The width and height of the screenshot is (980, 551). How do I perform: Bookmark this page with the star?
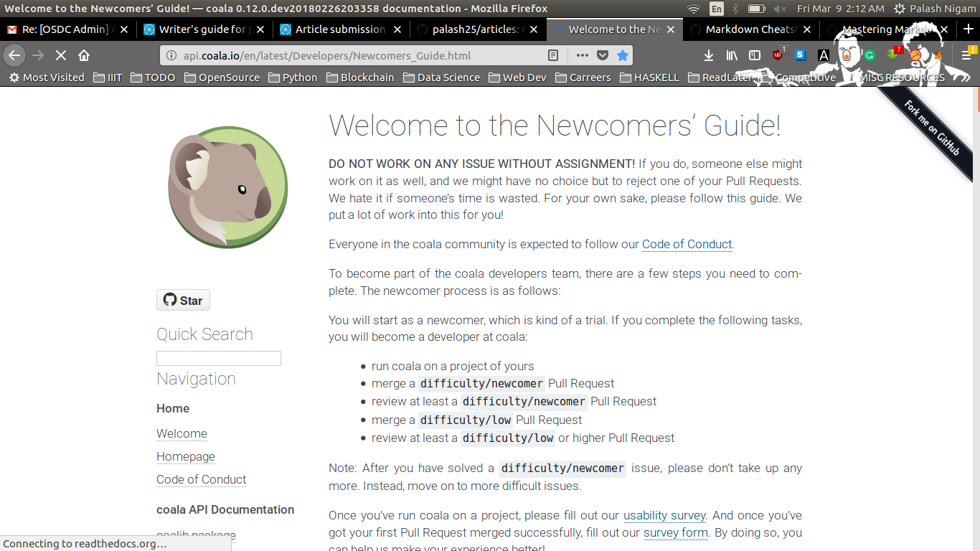point(622,55)
